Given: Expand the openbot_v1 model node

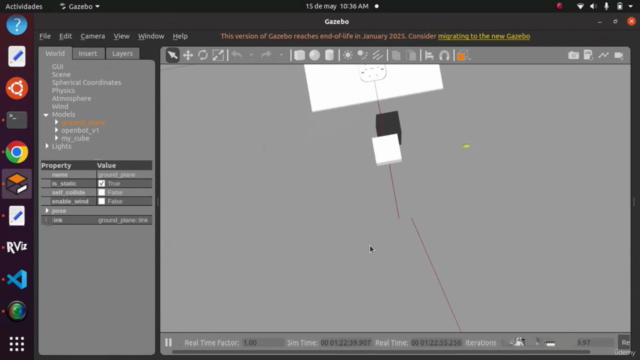Looking at the screenshot, I should [x=56, y=130].
